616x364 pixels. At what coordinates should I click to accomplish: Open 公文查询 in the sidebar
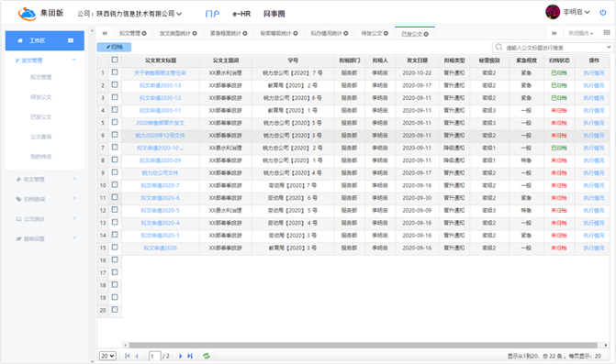point(41,137)
